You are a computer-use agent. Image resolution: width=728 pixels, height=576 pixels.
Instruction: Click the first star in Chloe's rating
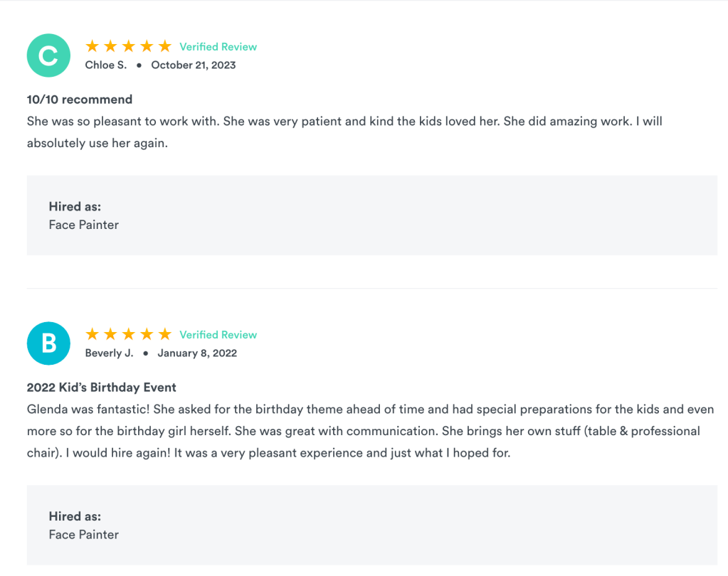(93, 46)
